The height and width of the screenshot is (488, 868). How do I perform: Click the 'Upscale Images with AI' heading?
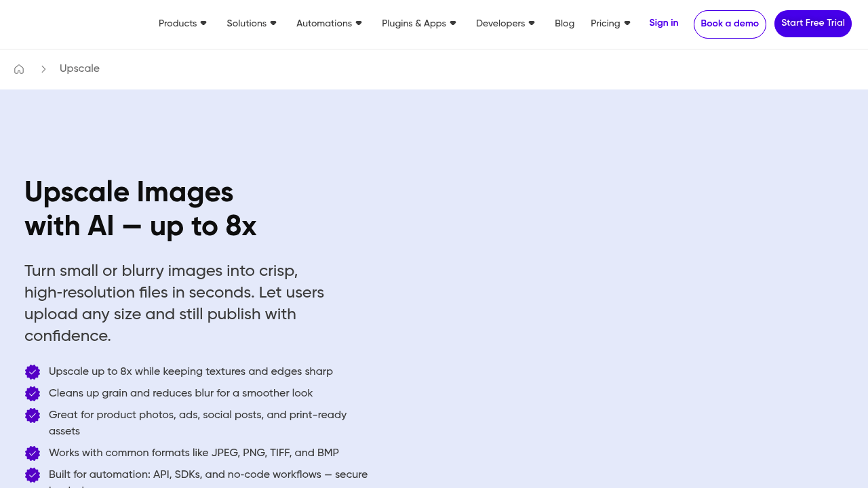(x=140, y=209)
